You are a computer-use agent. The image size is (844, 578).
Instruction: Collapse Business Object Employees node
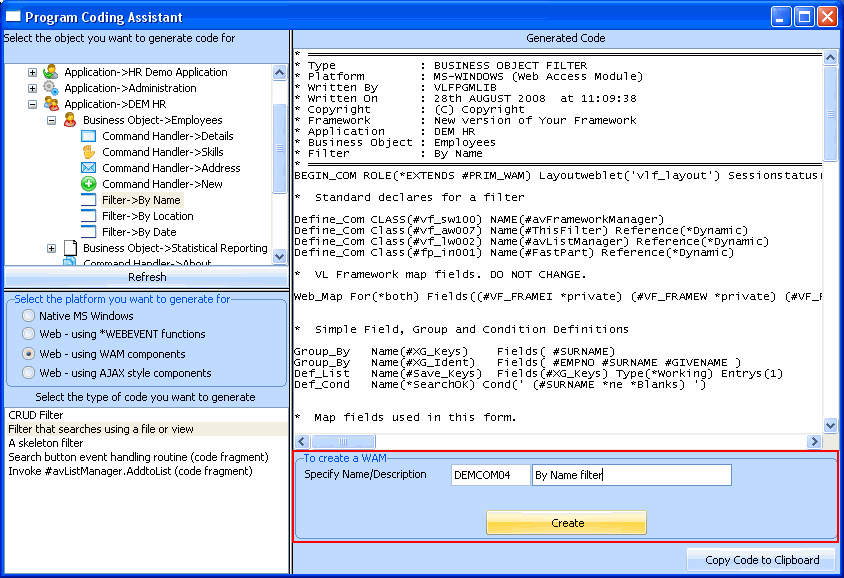[51, 120]
